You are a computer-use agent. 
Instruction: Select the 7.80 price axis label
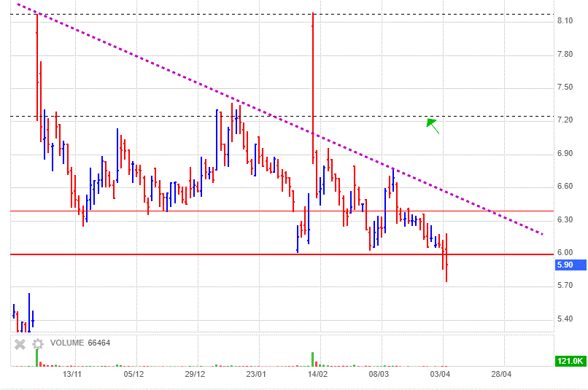[565, 54]
